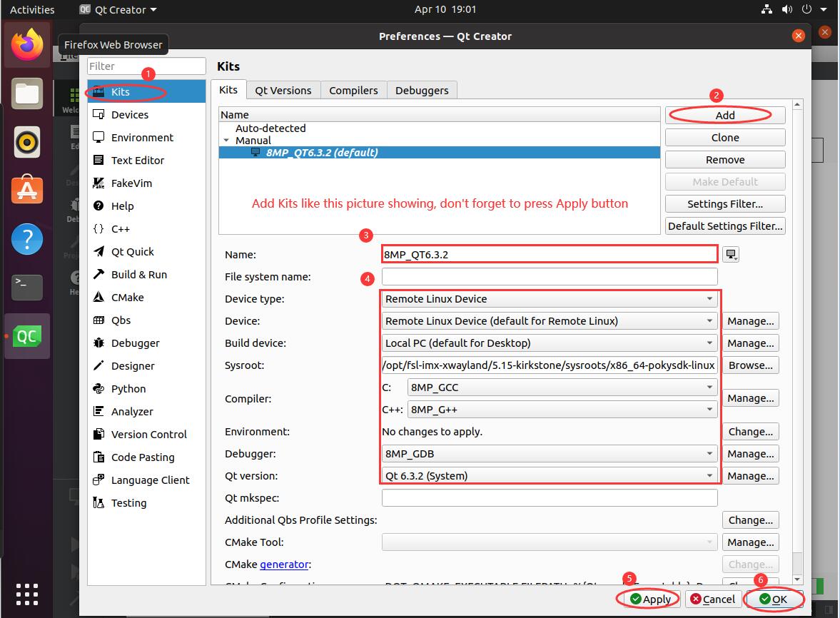Screen dimensions: 840x618
Task: Click the Add kit button
Action: pos(725,115)
